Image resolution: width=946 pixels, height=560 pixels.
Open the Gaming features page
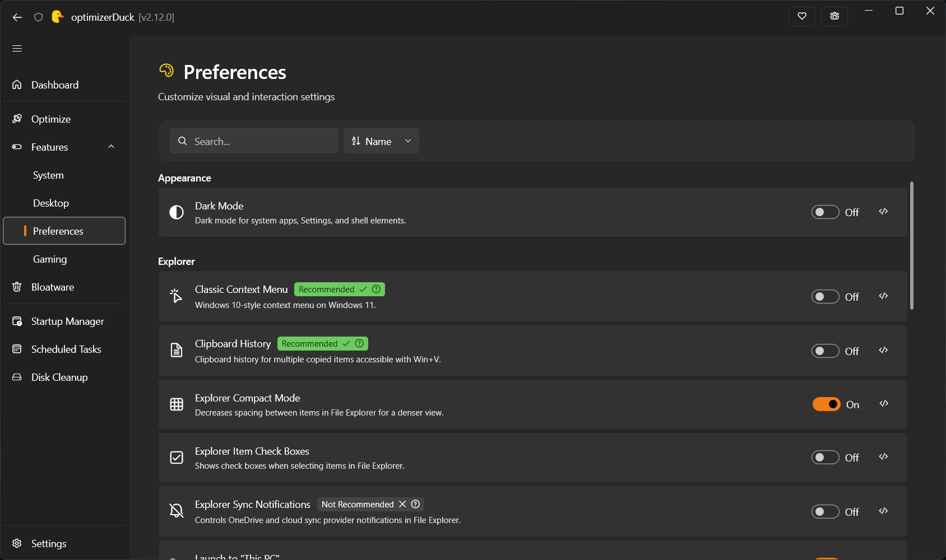[64, 259]
